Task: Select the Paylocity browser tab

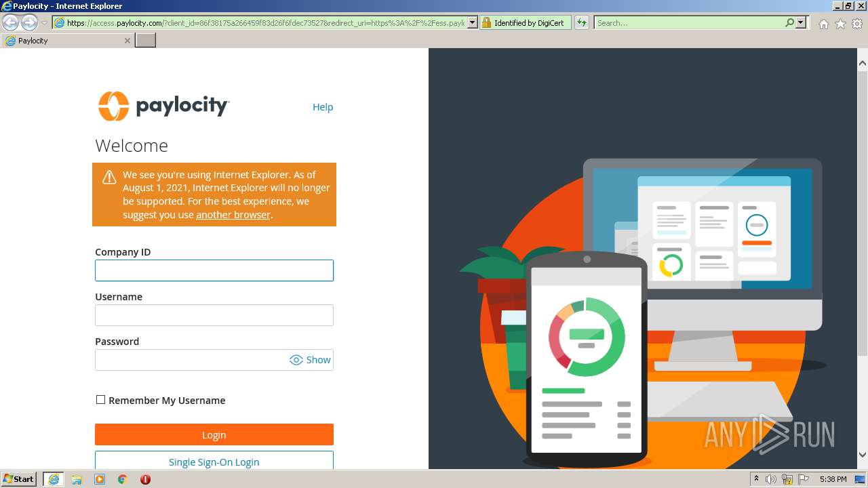Action: coord(68,41)
